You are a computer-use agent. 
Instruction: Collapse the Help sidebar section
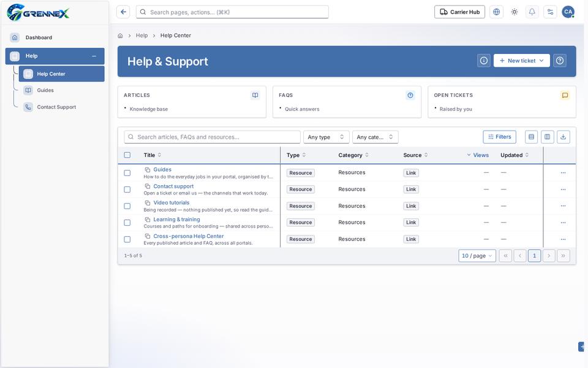tap(94, 56)
